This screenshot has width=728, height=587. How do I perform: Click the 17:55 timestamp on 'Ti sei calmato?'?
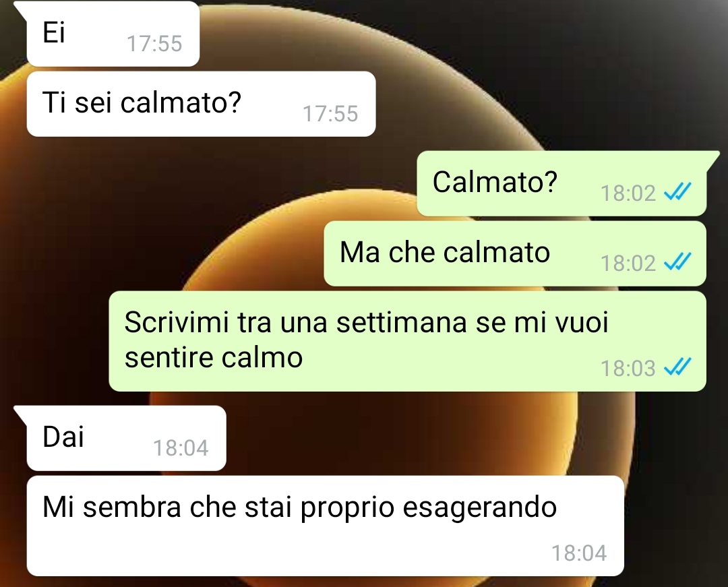(330, 114)
